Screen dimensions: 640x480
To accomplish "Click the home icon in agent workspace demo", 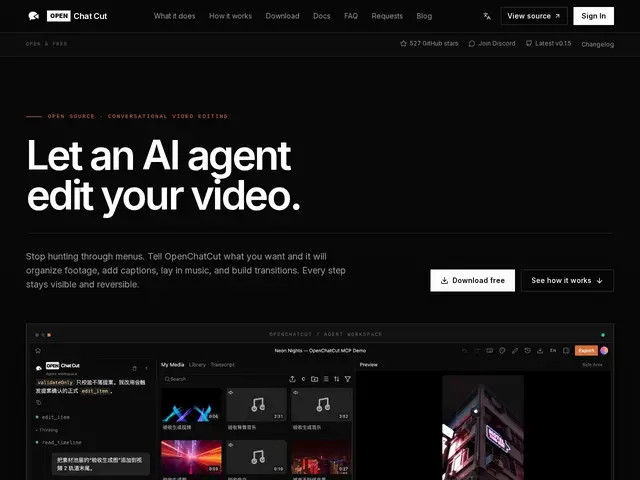I will pos(38,351).
